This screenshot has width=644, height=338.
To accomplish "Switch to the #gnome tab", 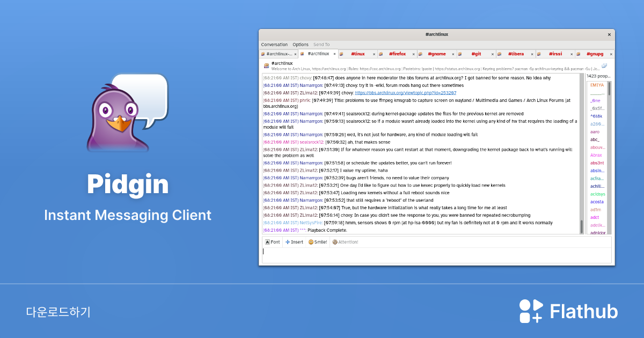I will tap(437, 54).
